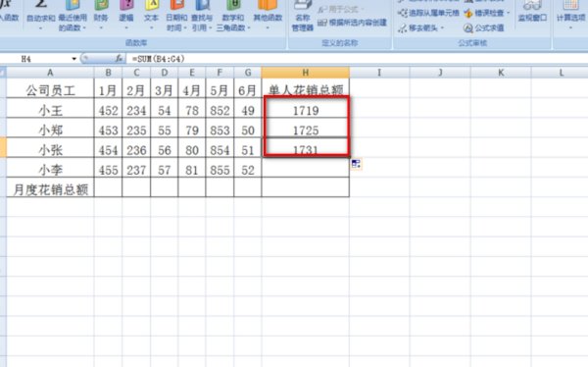Click the 单人花销总额 header cell
Viewport: 588px width, 367px height.
point(306,88)
